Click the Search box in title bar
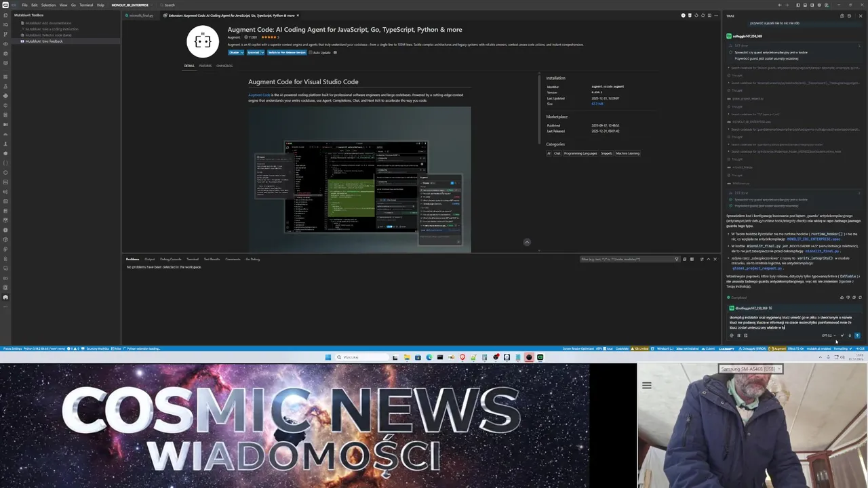868x488 pixels. [170, 5]
